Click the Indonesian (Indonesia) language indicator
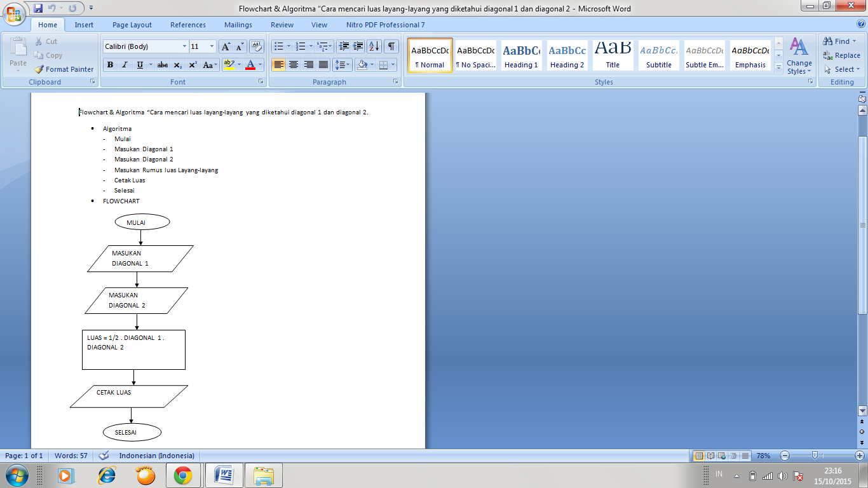 (157, 456)
